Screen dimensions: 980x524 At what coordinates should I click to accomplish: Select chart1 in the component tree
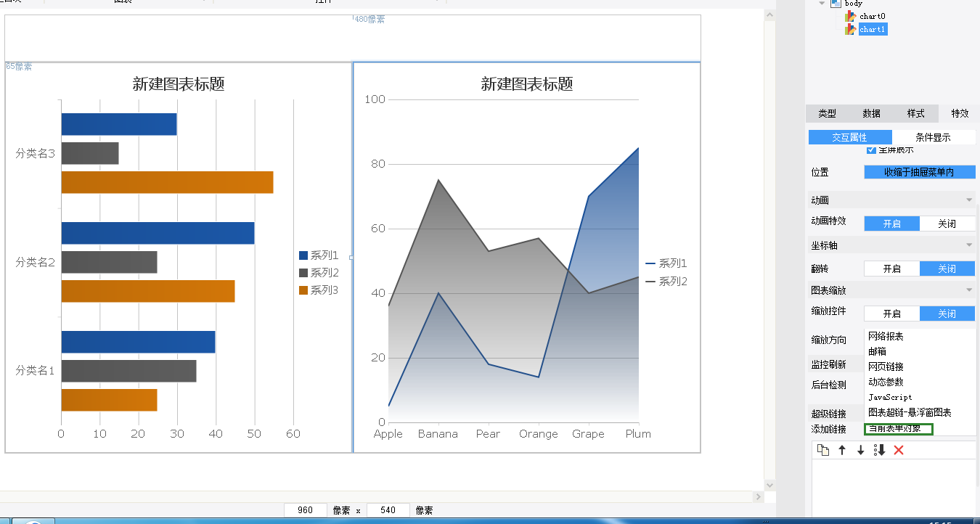click(872, 29)
